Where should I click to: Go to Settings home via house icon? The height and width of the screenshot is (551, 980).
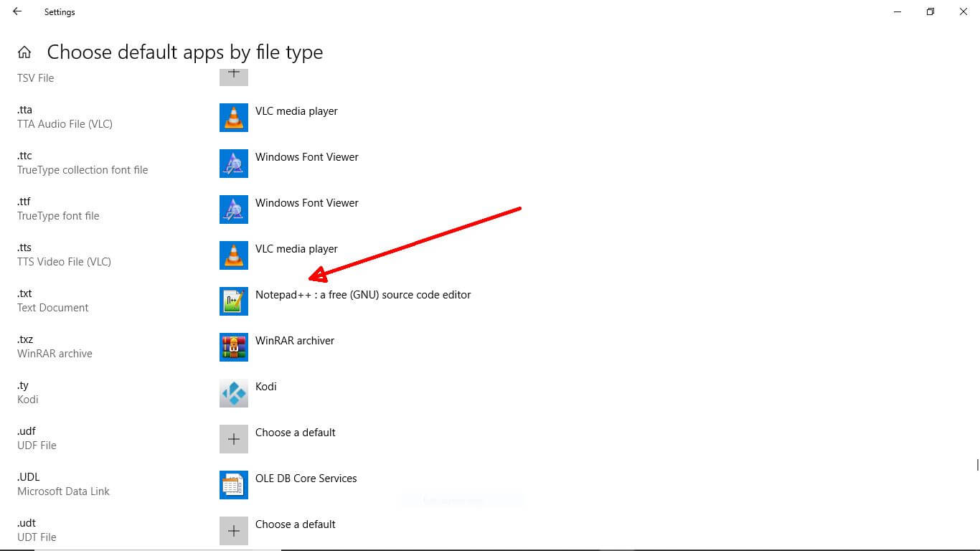coord(24,52)
